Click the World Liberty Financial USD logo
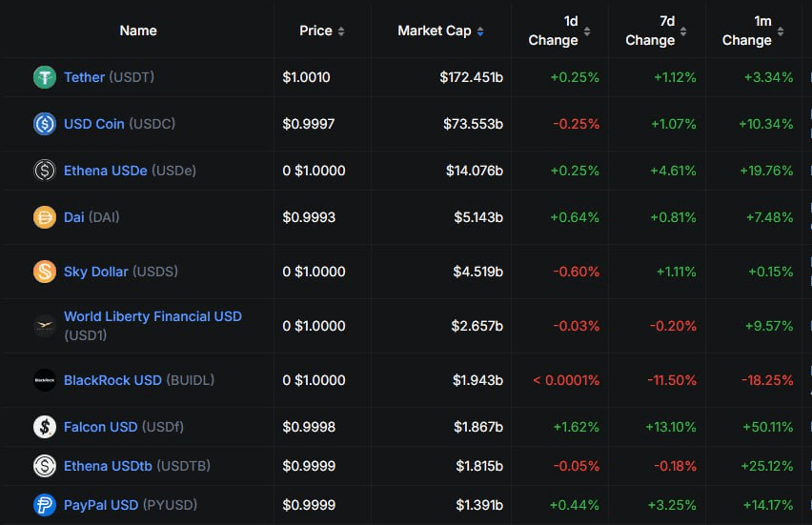Viewport: 812px width, 525px height. pyautogui.click(x=45, y=326)
